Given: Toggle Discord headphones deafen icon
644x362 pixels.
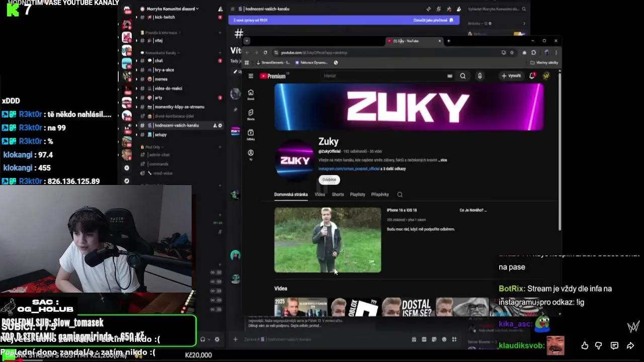Looking at the screenshot, I should (x=203, y=339).
